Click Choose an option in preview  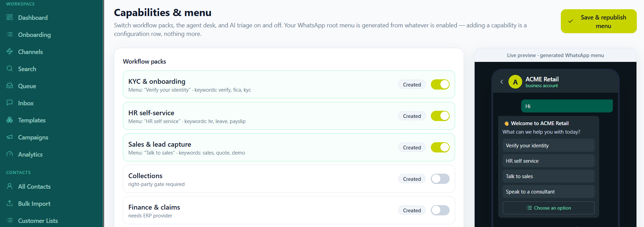(549, 208)
